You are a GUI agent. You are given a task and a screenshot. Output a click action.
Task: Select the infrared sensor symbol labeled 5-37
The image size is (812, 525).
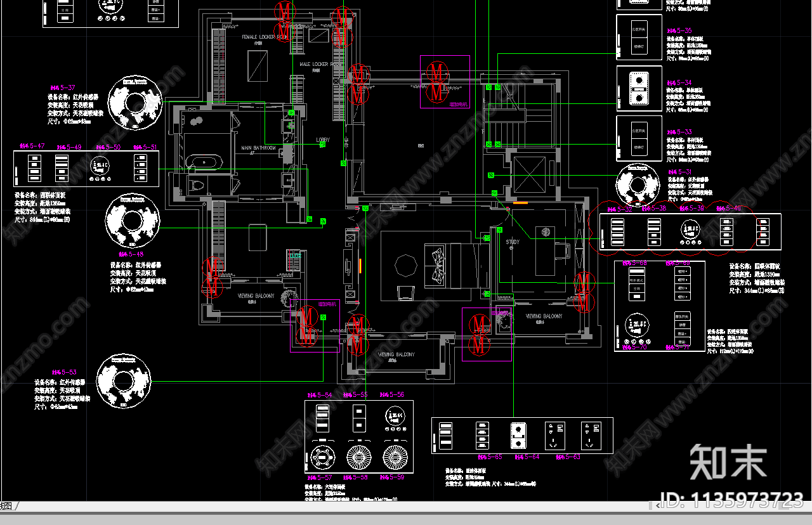click(135, 103)
